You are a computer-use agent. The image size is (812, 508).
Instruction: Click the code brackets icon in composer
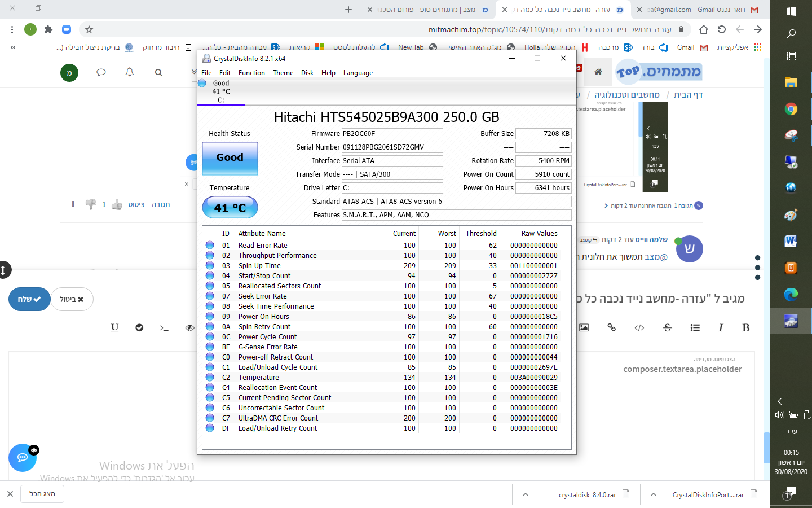pos(639,327)
